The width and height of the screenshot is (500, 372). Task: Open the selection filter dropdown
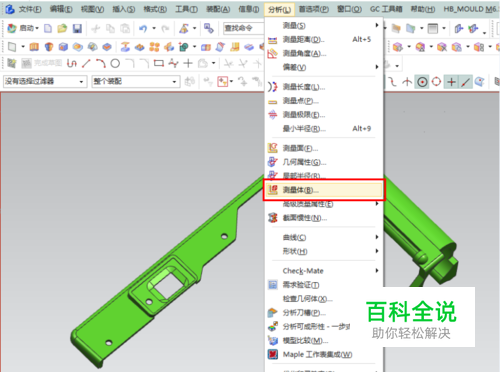point(45,81)
